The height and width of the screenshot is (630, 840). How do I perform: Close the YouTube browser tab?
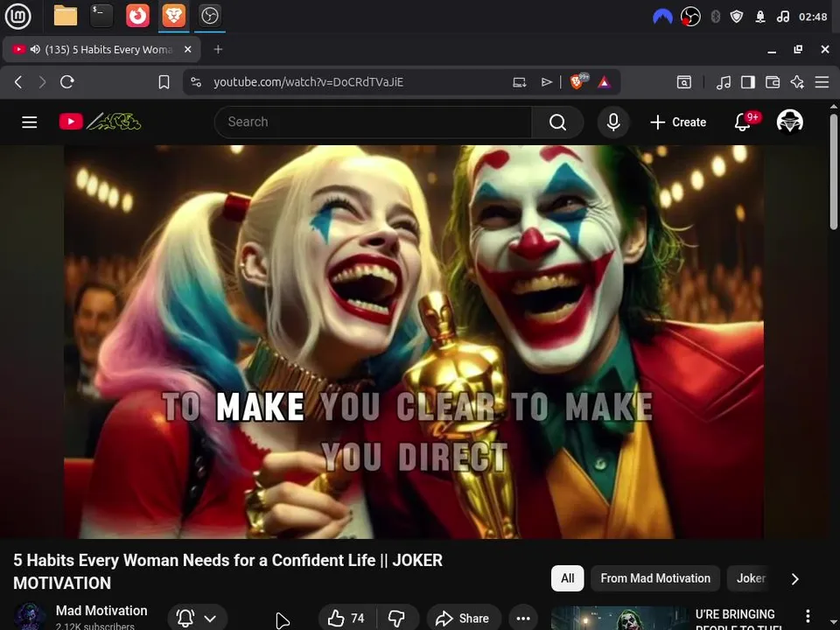tap(187, 49)
